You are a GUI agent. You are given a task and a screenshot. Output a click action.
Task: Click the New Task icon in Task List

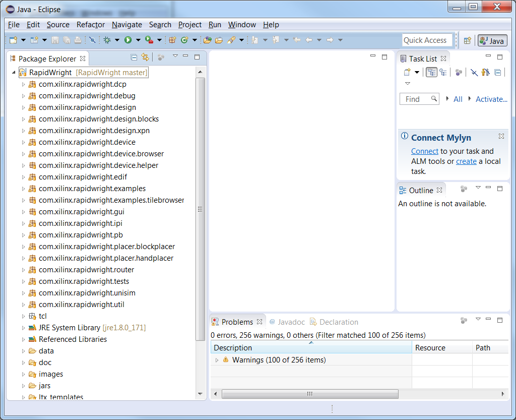(x=407, y=72)
